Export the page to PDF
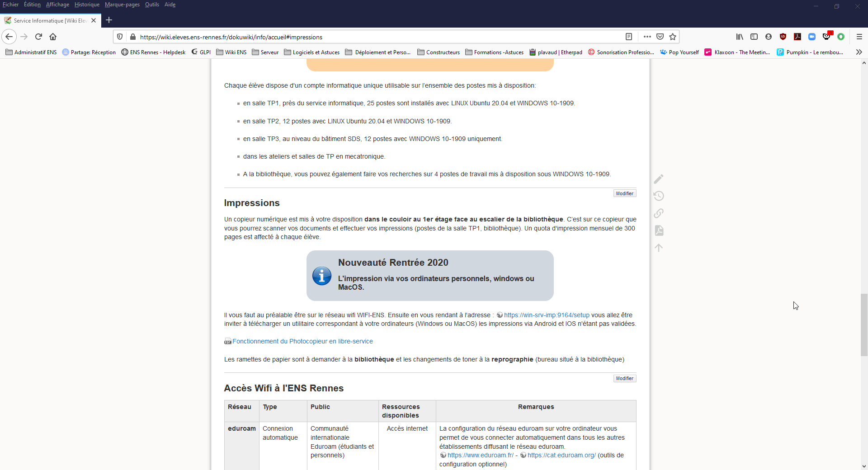Screen dimensions: 868x470 tap(659, 230)
